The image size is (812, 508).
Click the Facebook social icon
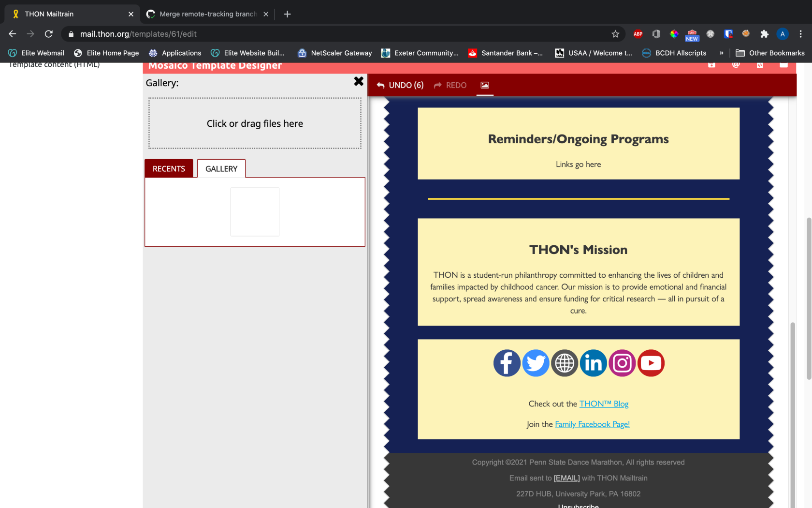tap(507, 363)
